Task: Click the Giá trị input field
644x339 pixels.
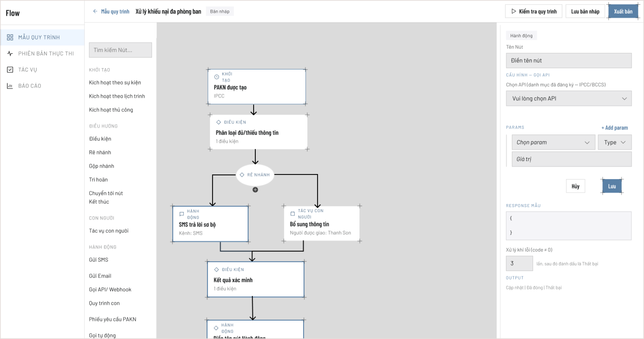Action: [x=572, y=159]
